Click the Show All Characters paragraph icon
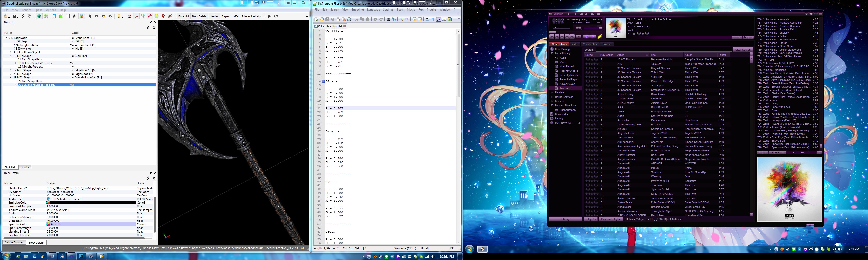The height and width of the screenshot is (260, 868). tap(433, 19)
